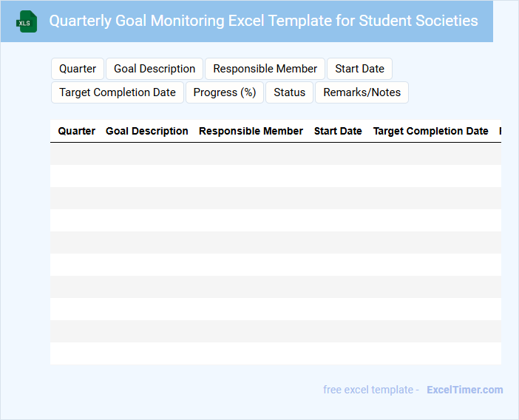Click the Quarterly Goal Monitoring page title

pyautogui.click(x=263, y=21)
